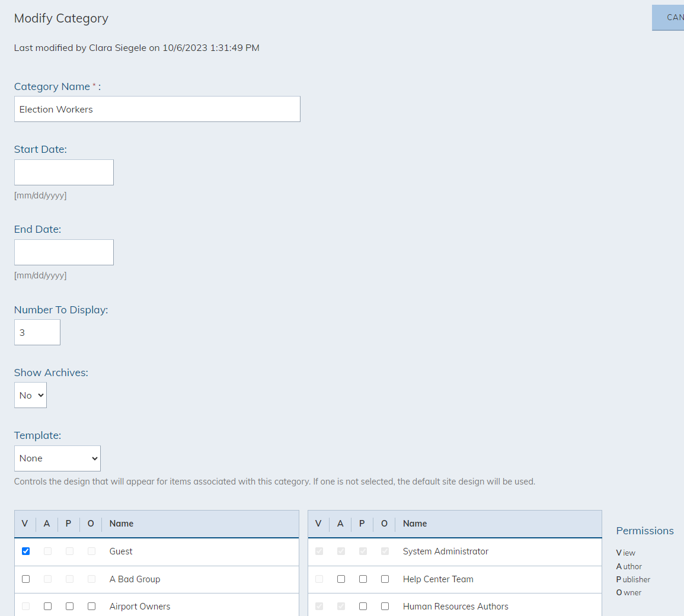684x616 pixels.
Task: Click the Last modified by Clara Siegele text
Action: tap(136, 47)
